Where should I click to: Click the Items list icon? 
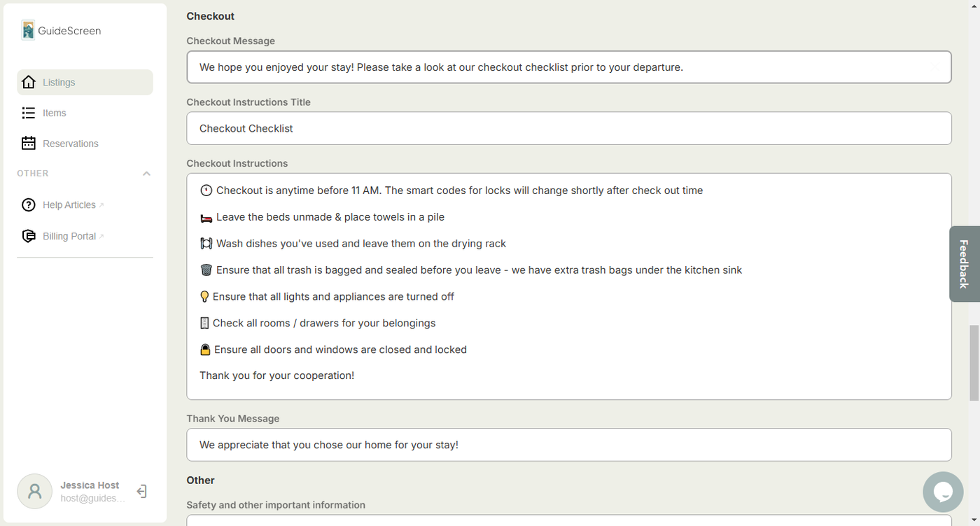(29, 113)
